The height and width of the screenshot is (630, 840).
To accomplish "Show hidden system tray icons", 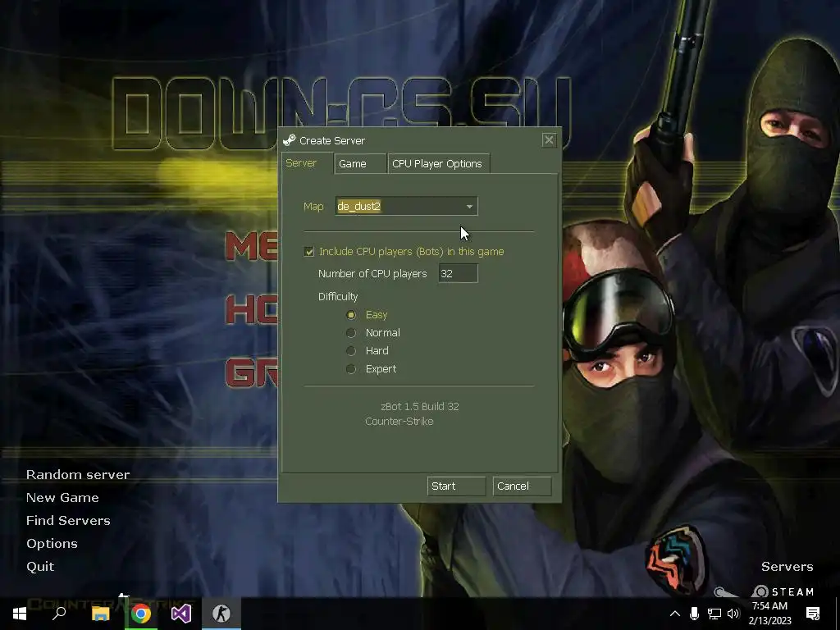I will 675,614.
